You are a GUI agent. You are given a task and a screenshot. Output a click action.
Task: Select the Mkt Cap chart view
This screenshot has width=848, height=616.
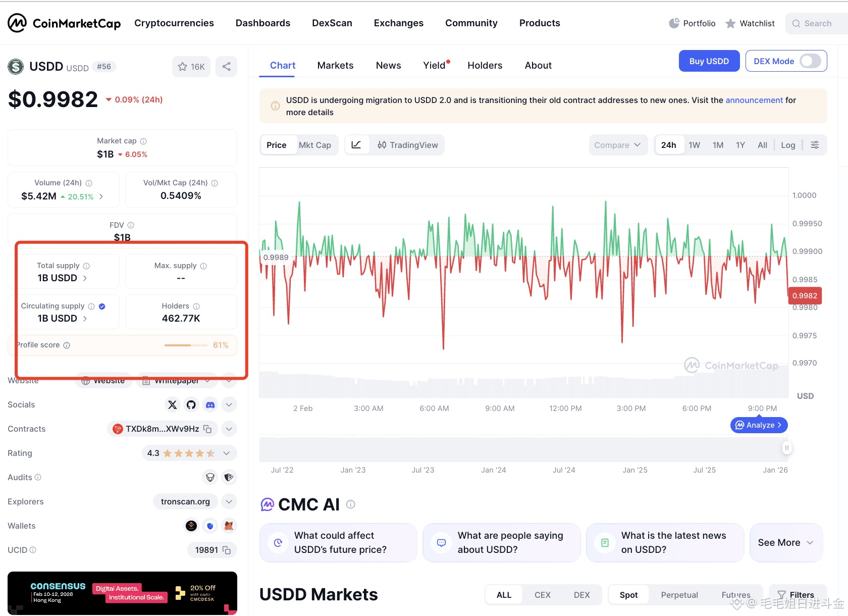(x=315, y=145)
